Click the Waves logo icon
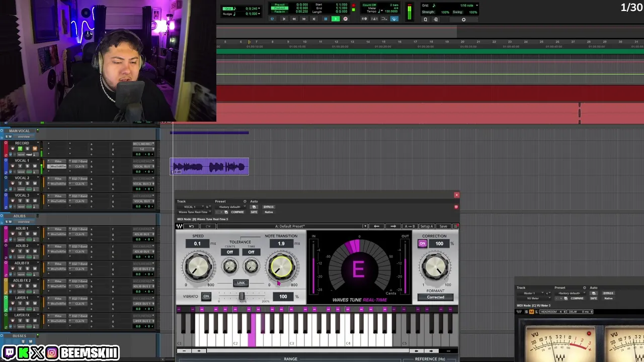Screen dimensions: 644x362 180,226
